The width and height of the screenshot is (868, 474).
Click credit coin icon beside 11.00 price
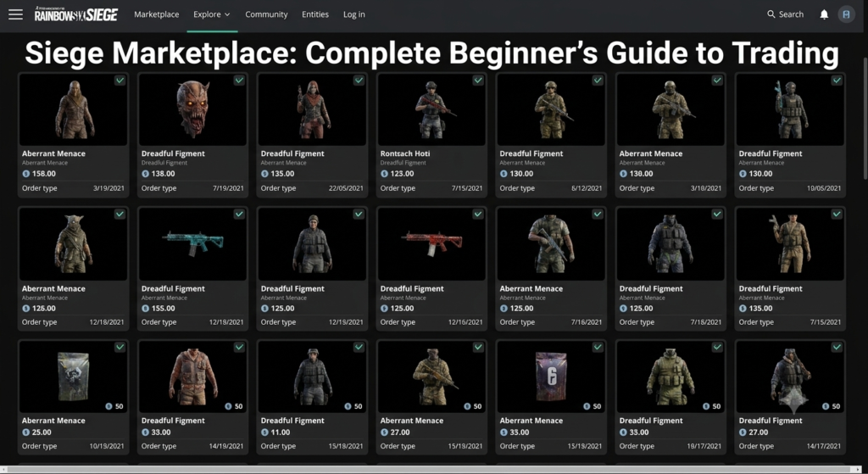[x=265, y=432]
